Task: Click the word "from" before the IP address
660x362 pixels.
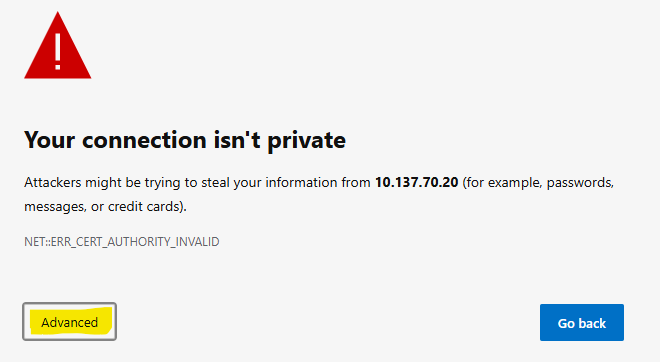Action: coord(356,182)
